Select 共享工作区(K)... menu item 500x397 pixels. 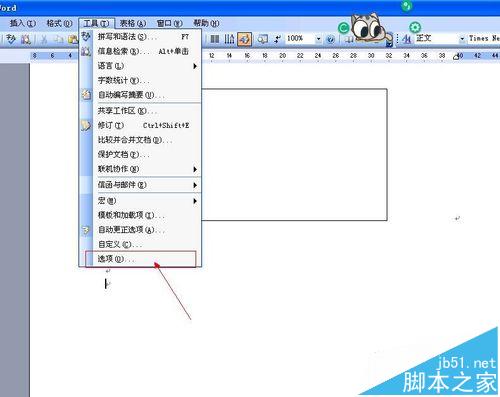click(140, 111)
